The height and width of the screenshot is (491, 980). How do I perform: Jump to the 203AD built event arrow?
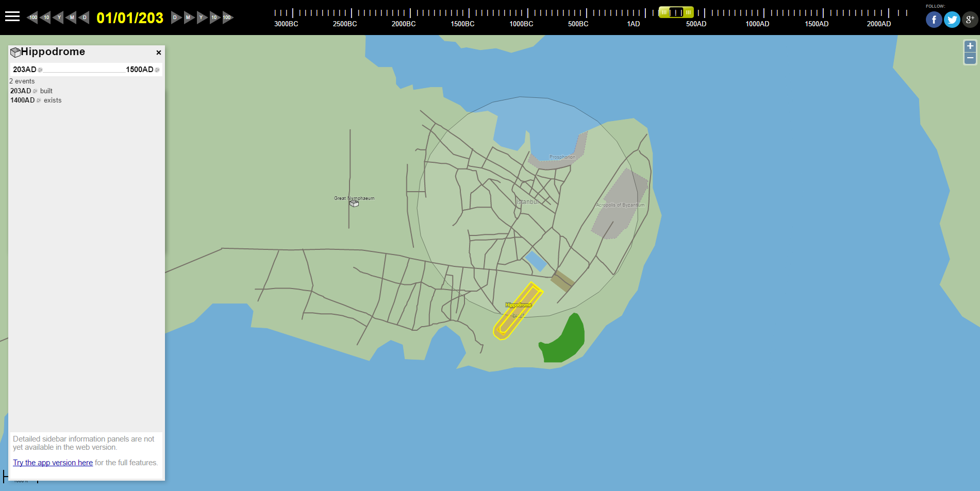[36, 91]
